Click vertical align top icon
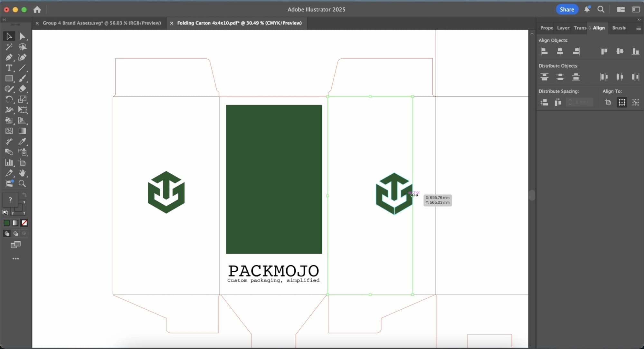The height and width of the screenshot is (349, 644). [x=604, y=51]
